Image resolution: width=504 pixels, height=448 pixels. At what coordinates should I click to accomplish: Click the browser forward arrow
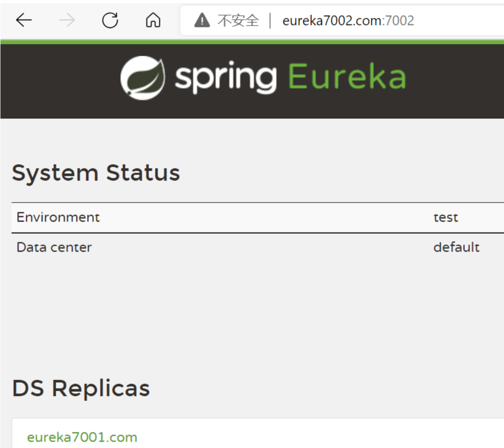(x=67, y=20)
